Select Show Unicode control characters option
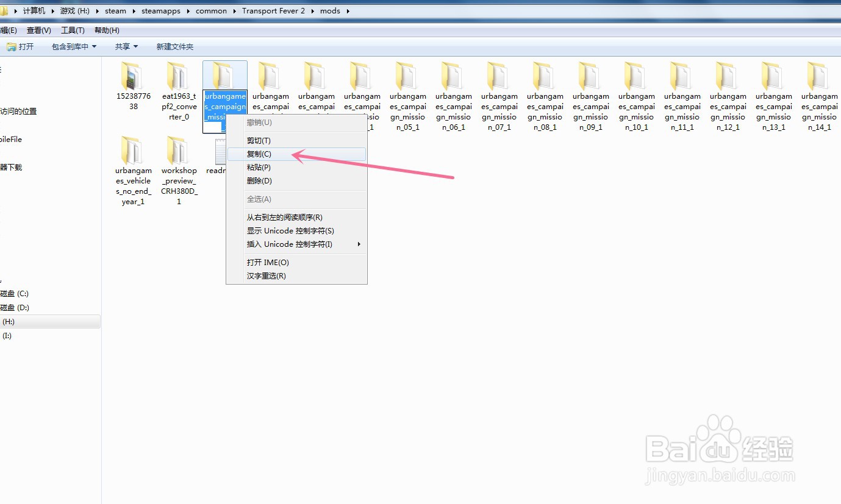The width and height of the screenshot is (841, 504). (x=296, y=231)
